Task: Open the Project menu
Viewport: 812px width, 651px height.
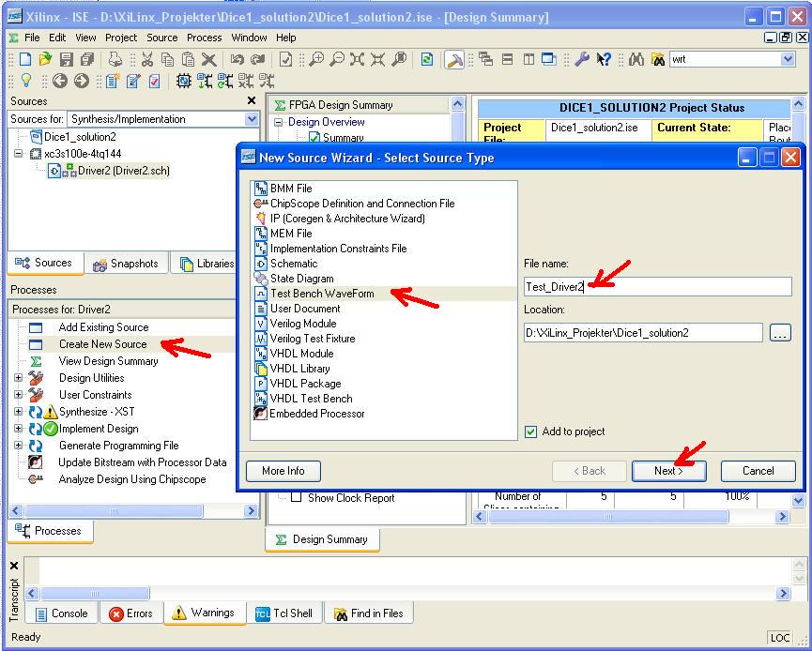Action: (x=121, y=38)
